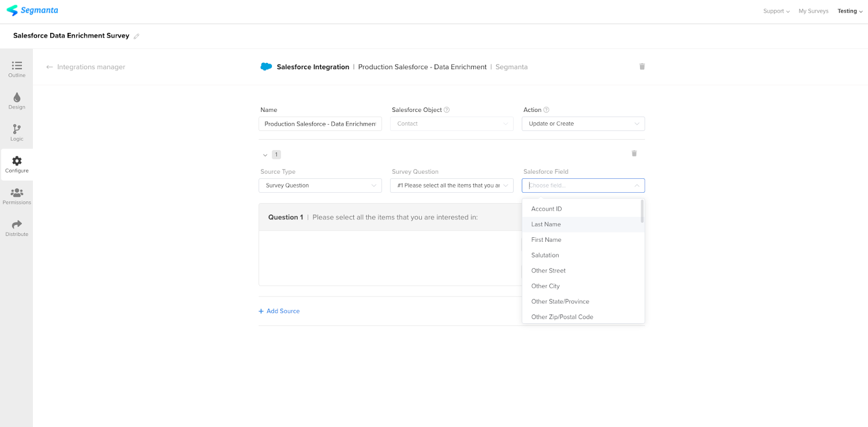The image size is (868, 427).
Task: Select Other Zip/Postal Code option
Action: [x=583, y=317]
